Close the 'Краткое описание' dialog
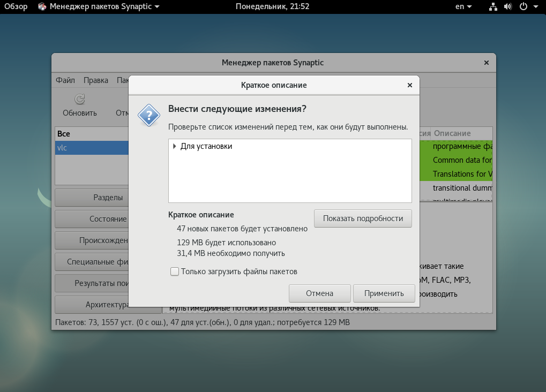Viewport: 546px width, 392px height. 410,85
